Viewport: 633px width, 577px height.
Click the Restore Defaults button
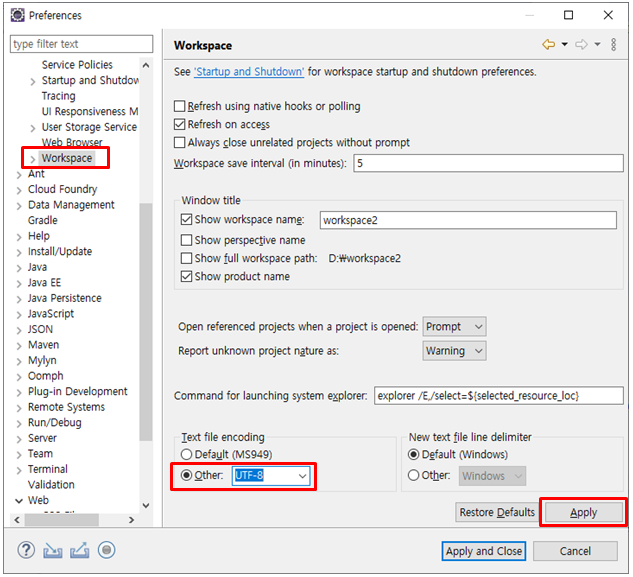click(497, 512)
